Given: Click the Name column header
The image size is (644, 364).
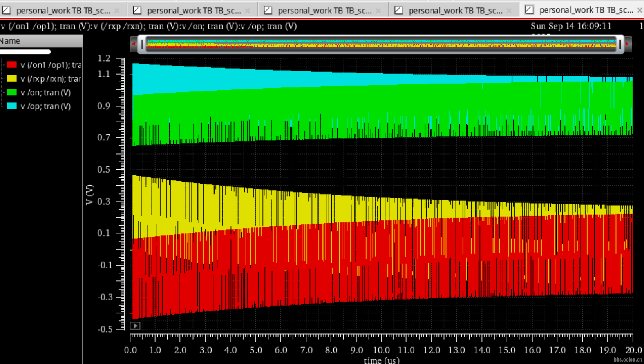Looking at the screenshot, I should [x=41, y=41].
